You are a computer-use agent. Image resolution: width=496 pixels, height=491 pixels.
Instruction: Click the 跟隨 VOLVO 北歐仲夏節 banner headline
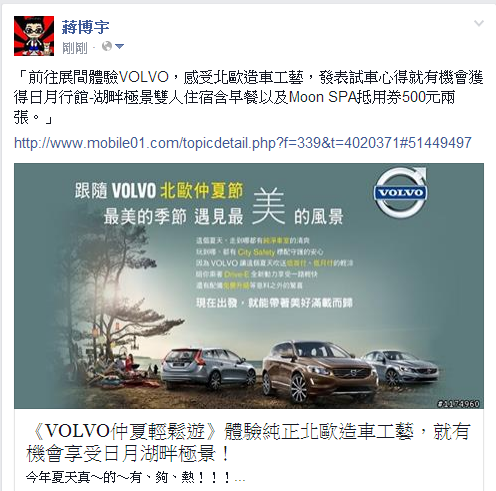[x=159, y=191]
